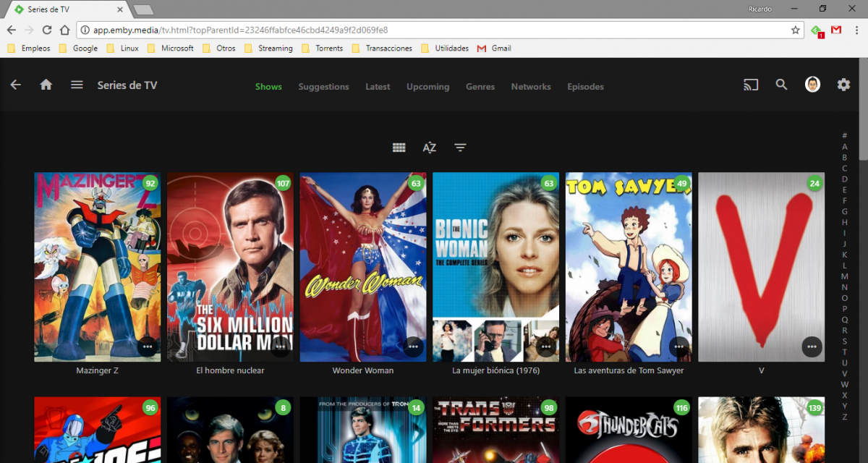The width and height of the screenshot is (868, 463).
Task: Open the El hombre nuclear title link
Action: pos(230,370)
